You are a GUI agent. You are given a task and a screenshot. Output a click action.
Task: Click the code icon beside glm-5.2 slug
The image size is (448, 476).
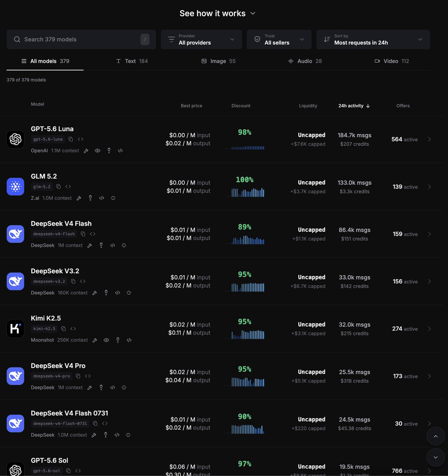coord(68,186)
